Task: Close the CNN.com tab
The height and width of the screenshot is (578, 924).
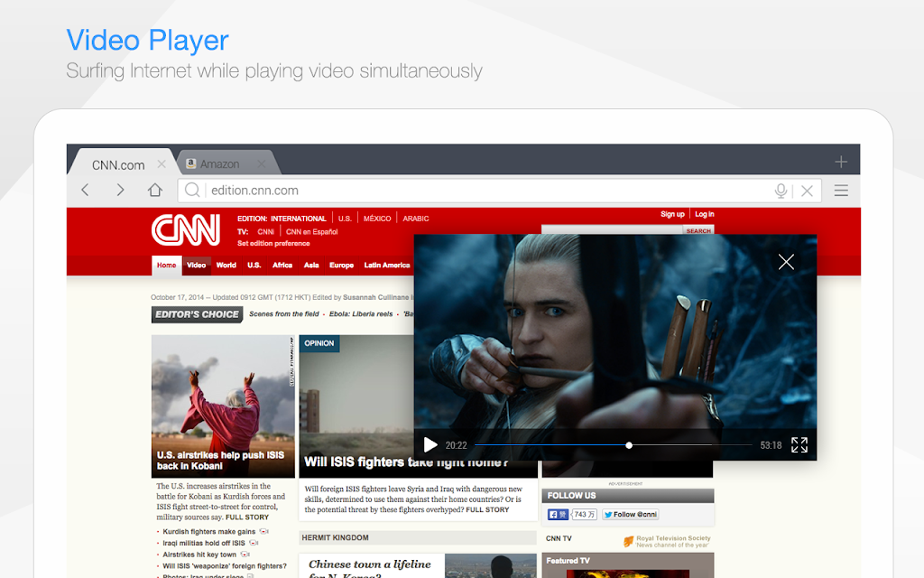Action: coord(162,164)
